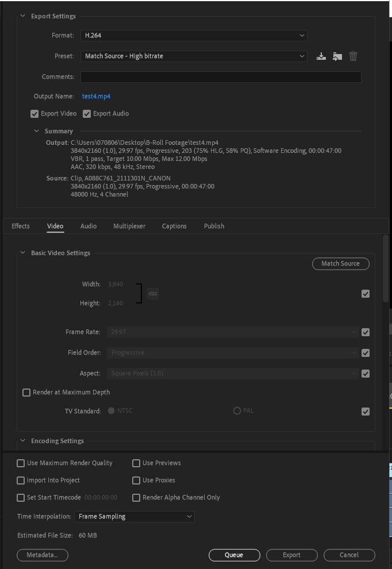This screenshot has height=569, width=392.
Task: Unlink the width and height dimensions
Action: tap(153, 293)
